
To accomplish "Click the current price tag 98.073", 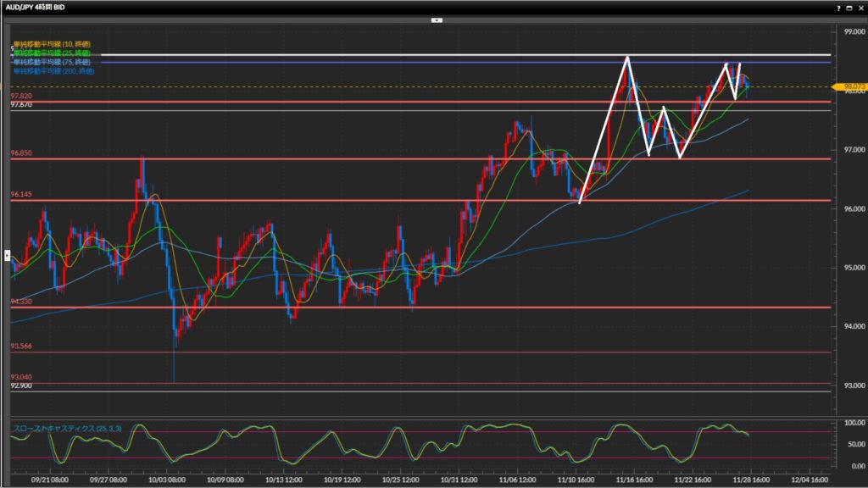I will 849,86.
